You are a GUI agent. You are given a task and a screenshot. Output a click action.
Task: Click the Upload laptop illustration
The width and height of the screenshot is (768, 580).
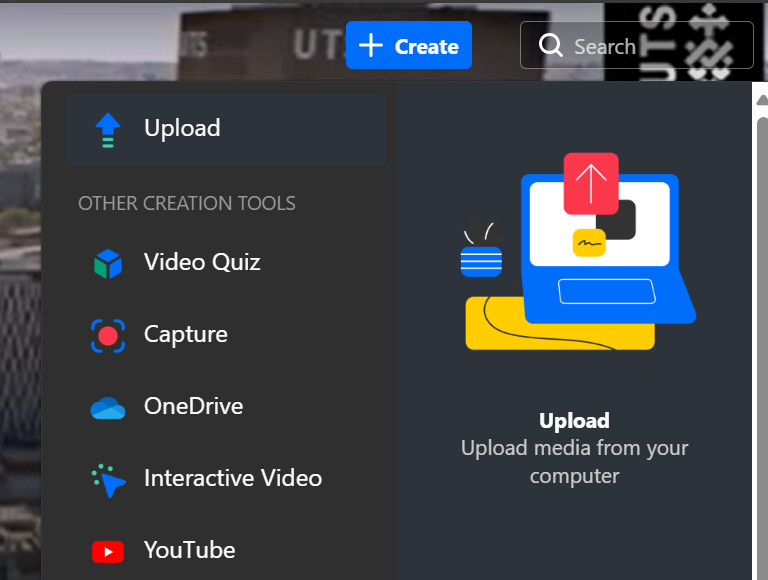580,252
